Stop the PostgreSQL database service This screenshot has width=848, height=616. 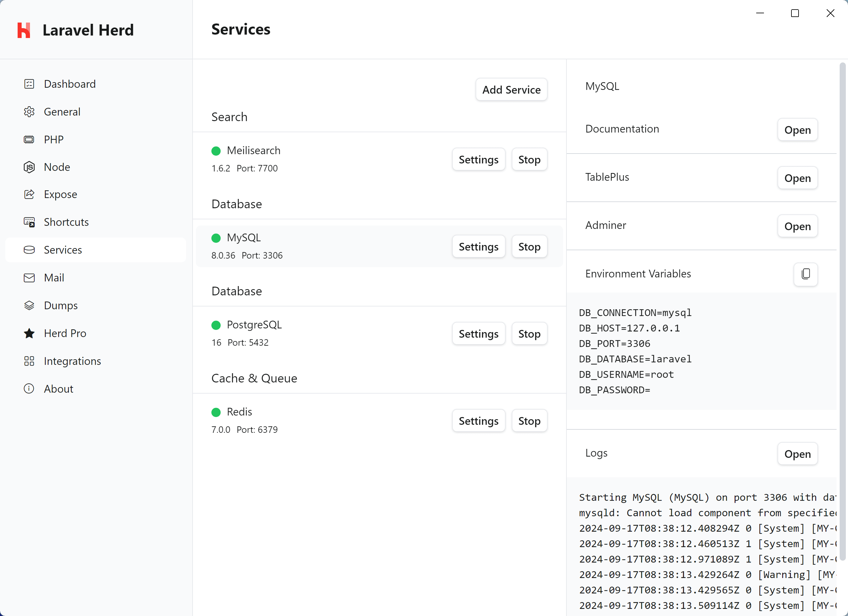click(x=529, y=334)
